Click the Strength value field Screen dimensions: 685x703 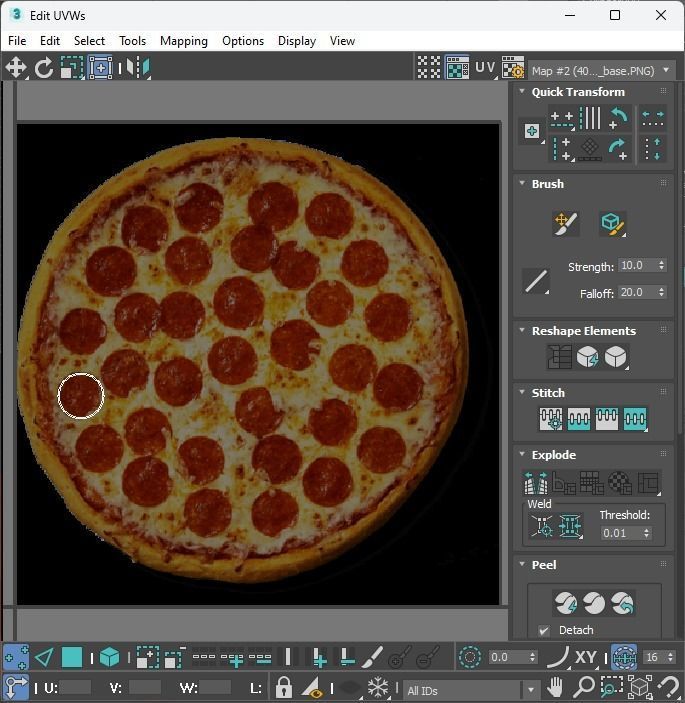(636, 265)
